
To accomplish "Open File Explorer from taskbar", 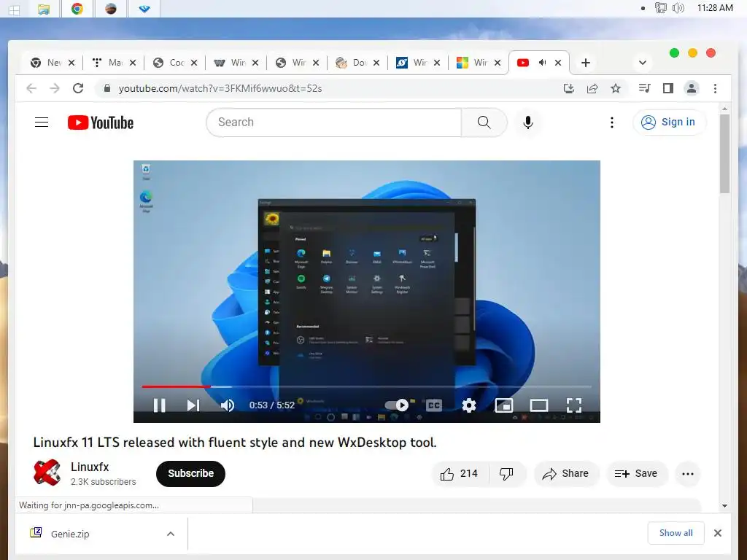I will click(44, 9).
